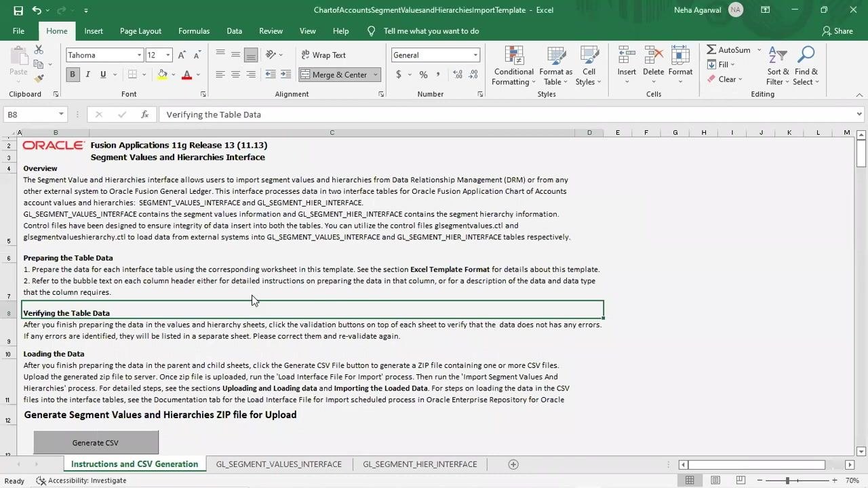Screen dimensions: 868x488
Task: Click the Insert Function fx icon
Action: click(144, 115)
